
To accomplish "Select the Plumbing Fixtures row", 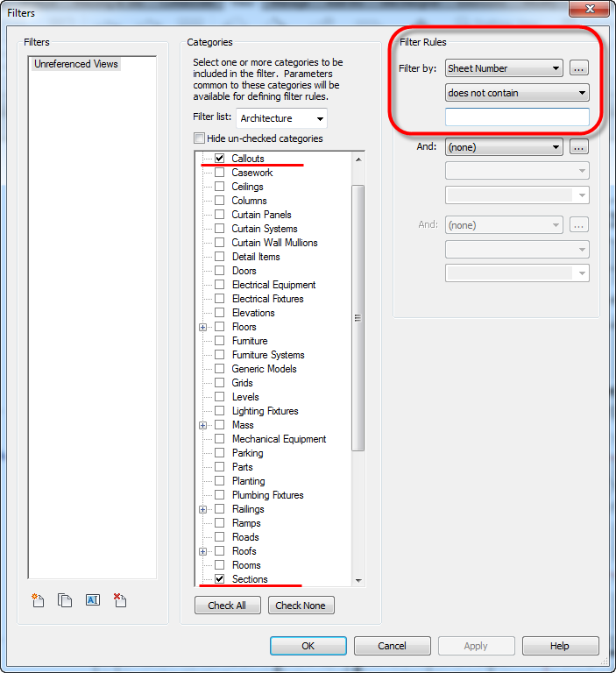I will click(x=267, y=495).
